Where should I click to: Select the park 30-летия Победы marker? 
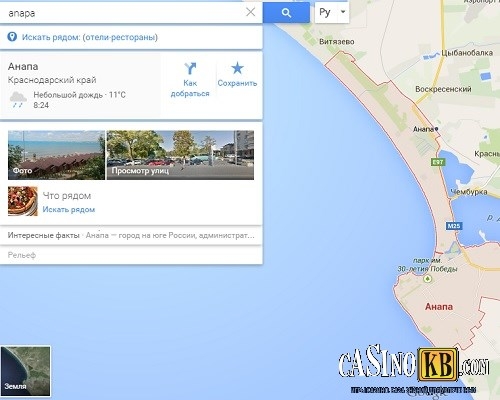tap(427, 278)
